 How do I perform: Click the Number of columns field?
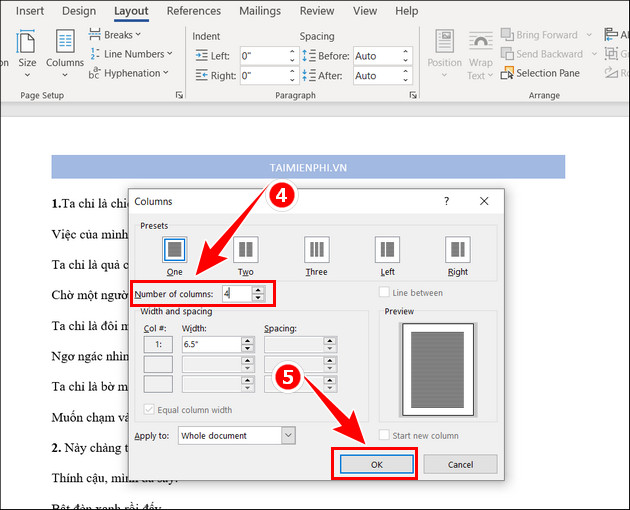pyautogui.click(x=237, y=294)
